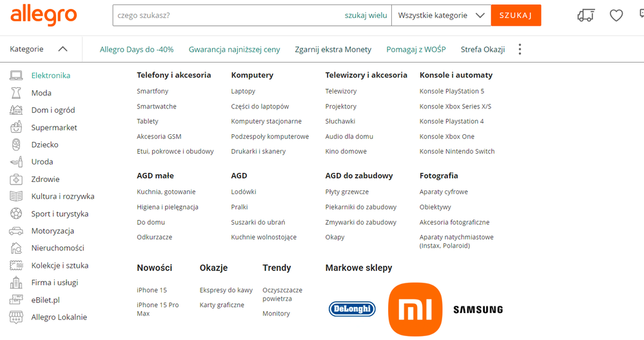Open Laptopy link
Image resolution: width=644 pixels, height=340 pixels.
click(x=243, y=91)
